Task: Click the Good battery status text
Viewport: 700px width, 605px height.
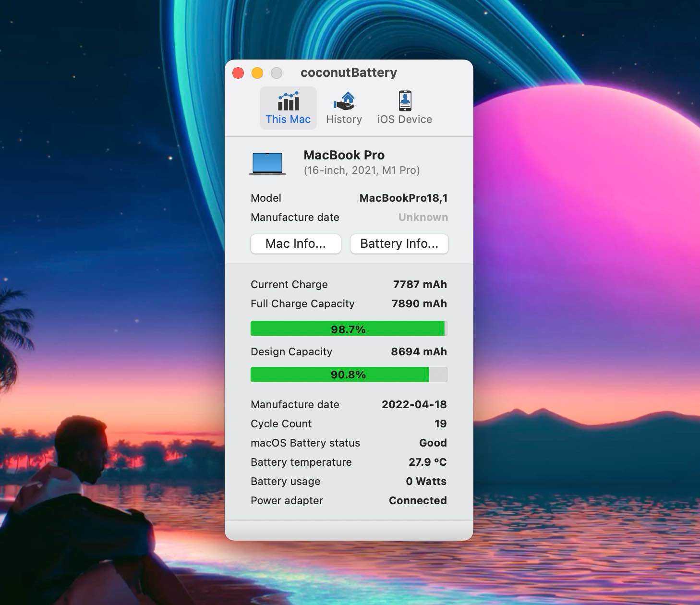Action: coord(433,443)
